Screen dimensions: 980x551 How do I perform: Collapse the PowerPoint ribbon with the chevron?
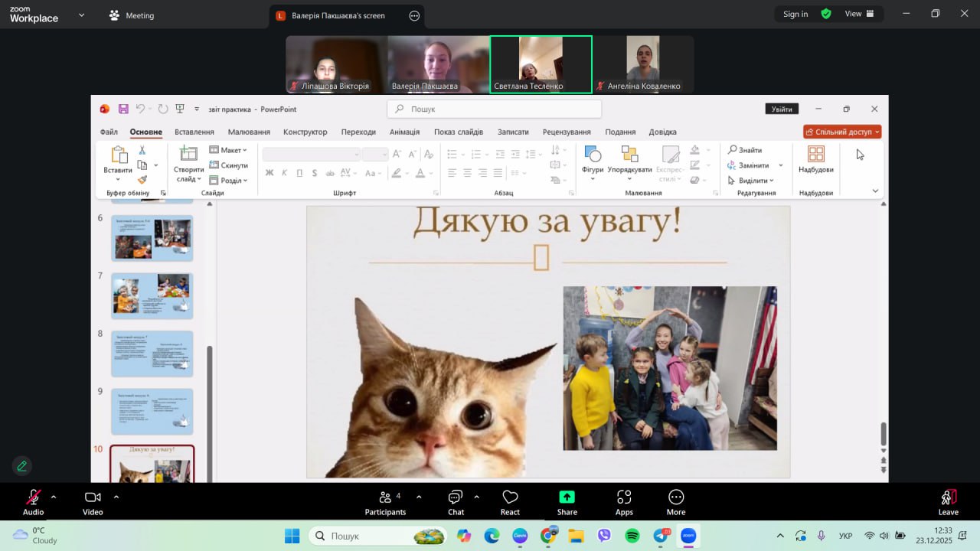click(x=875, y=191)
